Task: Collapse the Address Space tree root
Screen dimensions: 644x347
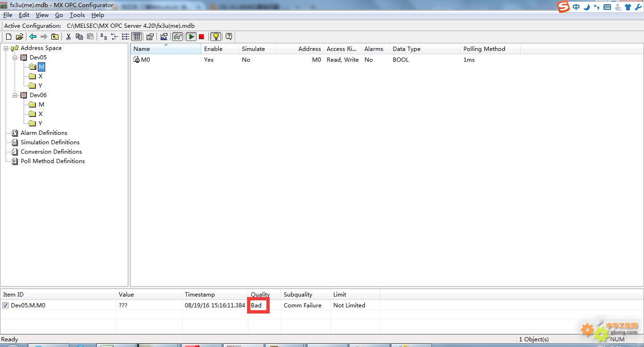Action: tap(6, 48)
